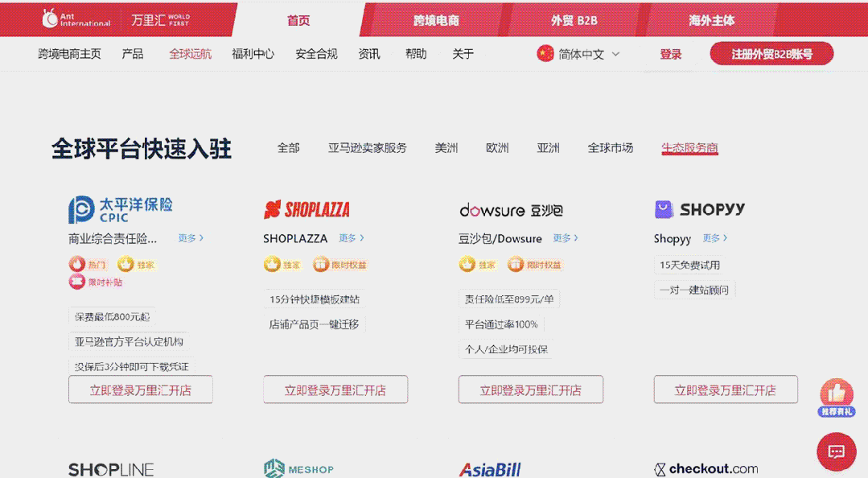The height and width of the screenshot is (478, 868).
Task: Open the 关于 menu item
Action: pos(463,54)
